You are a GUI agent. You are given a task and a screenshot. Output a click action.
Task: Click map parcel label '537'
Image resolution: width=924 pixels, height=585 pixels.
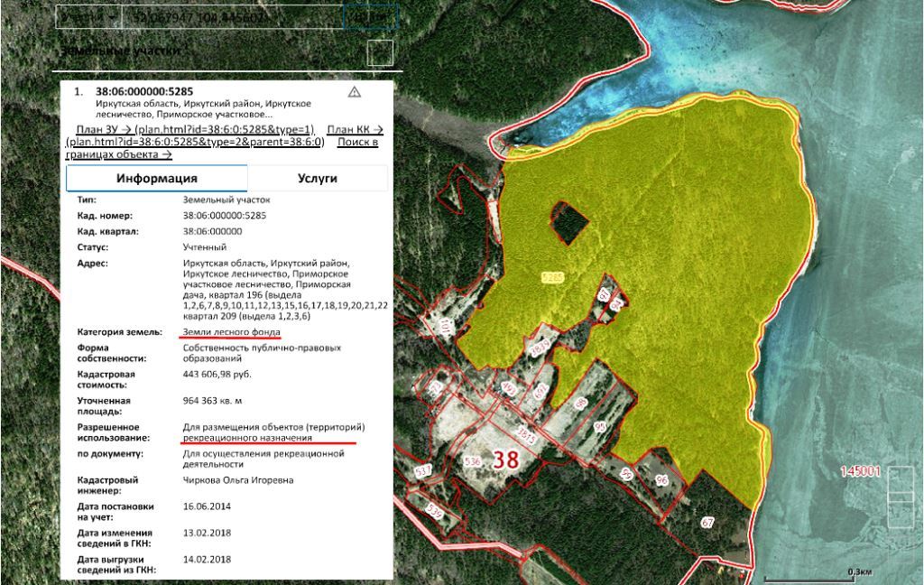[x=423, y=470]
